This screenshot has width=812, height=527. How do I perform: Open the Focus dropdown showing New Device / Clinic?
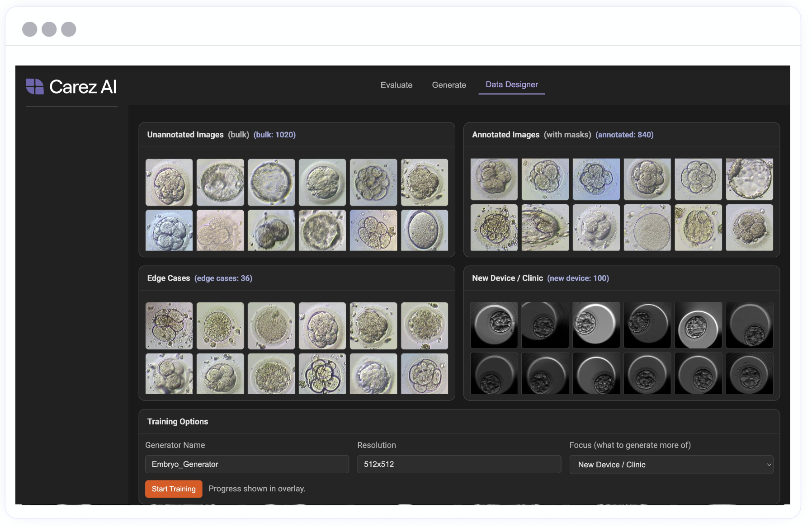click(671, 465)
